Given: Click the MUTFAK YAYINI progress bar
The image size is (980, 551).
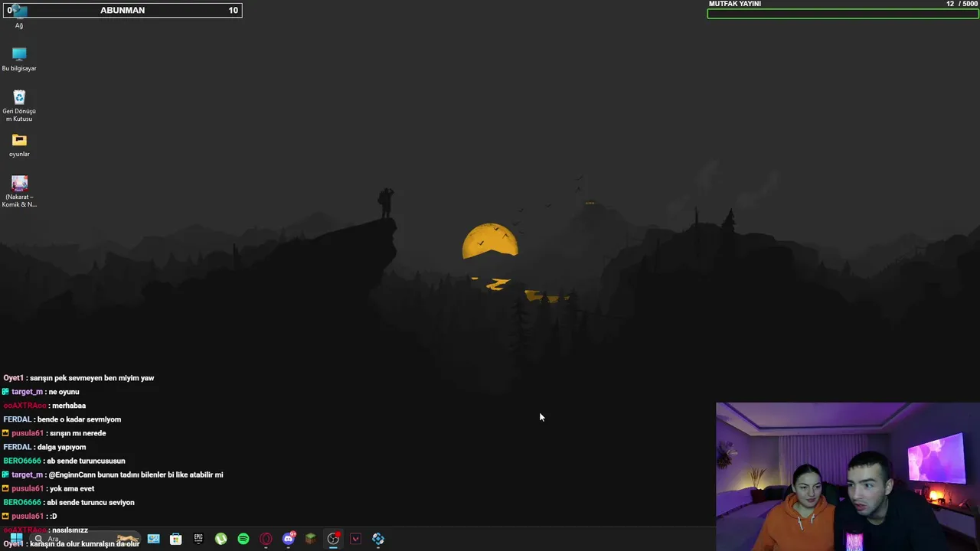Looking at the screenshot, I should [x=843, y=13].
